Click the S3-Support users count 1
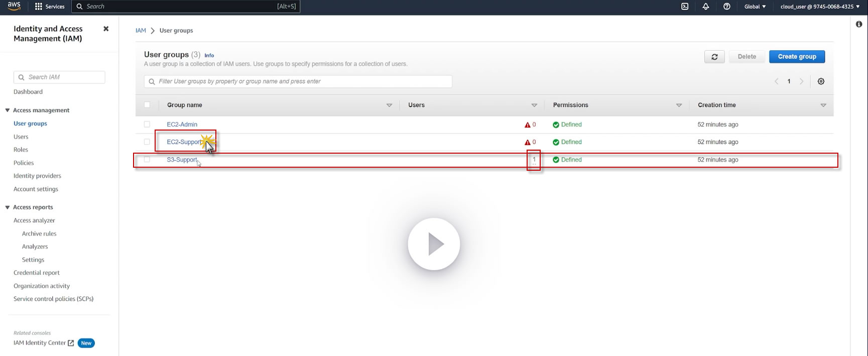Screen dimensions: 868x356 pos(534,160)
